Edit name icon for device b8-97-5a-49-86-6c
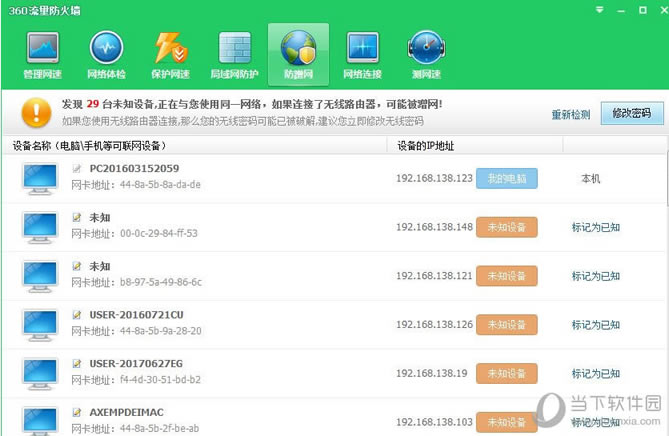This screenshot has height=436, width=669. (76, 266)
